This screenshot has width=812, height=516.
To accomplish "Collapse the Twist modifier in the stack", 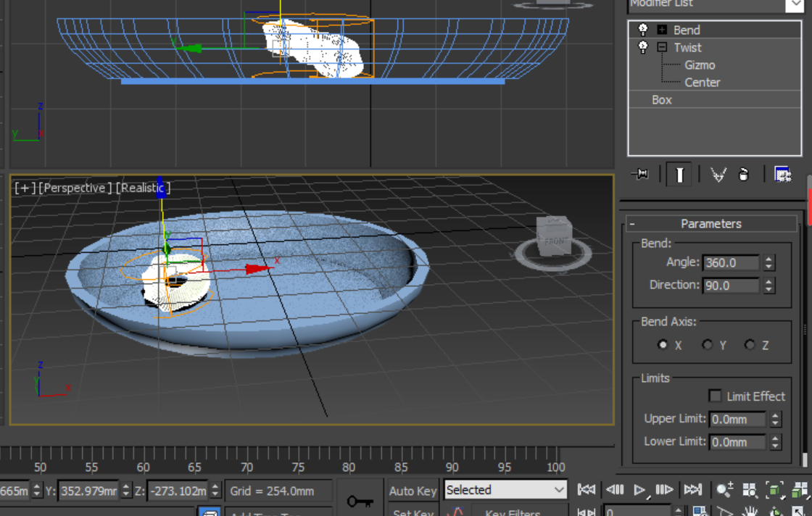I will tap(660, 47).
